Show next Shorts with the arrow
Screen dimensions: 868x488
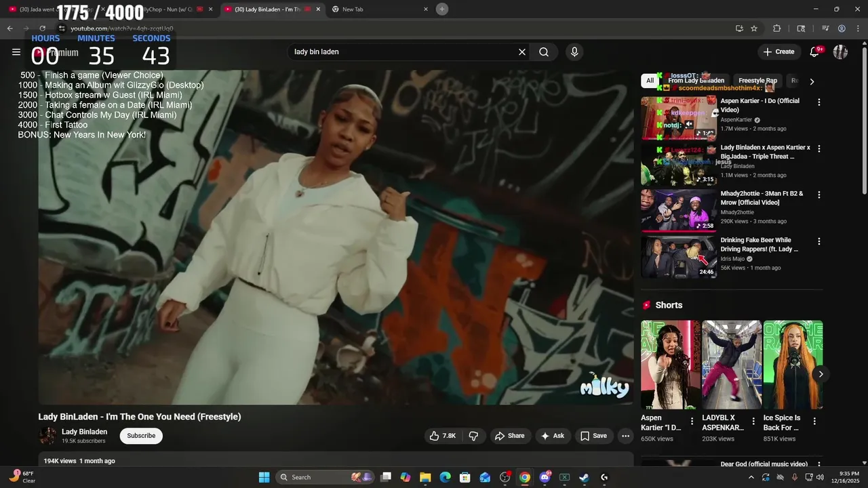tap(821, 374)
